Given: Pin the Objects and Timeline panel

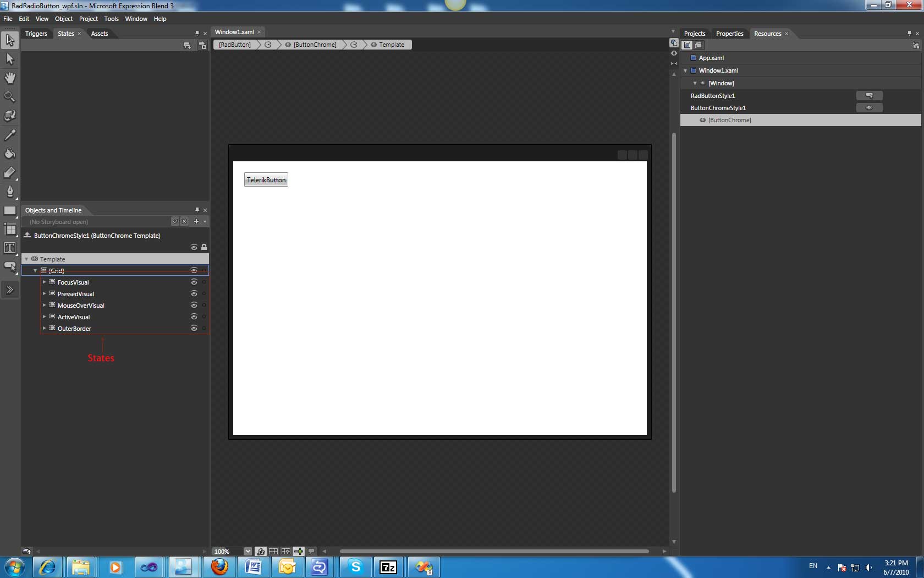Looking at the screenshot, I should pos(197,210).
